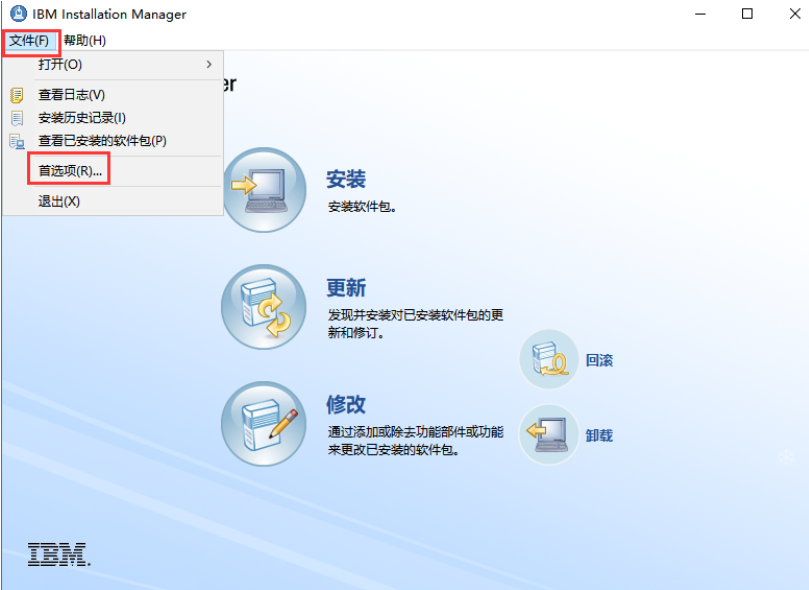Click the 发现并安装对已安装软件包的更新和修订 description
Viewport: 809px width, 590px height.
[416, 324]
